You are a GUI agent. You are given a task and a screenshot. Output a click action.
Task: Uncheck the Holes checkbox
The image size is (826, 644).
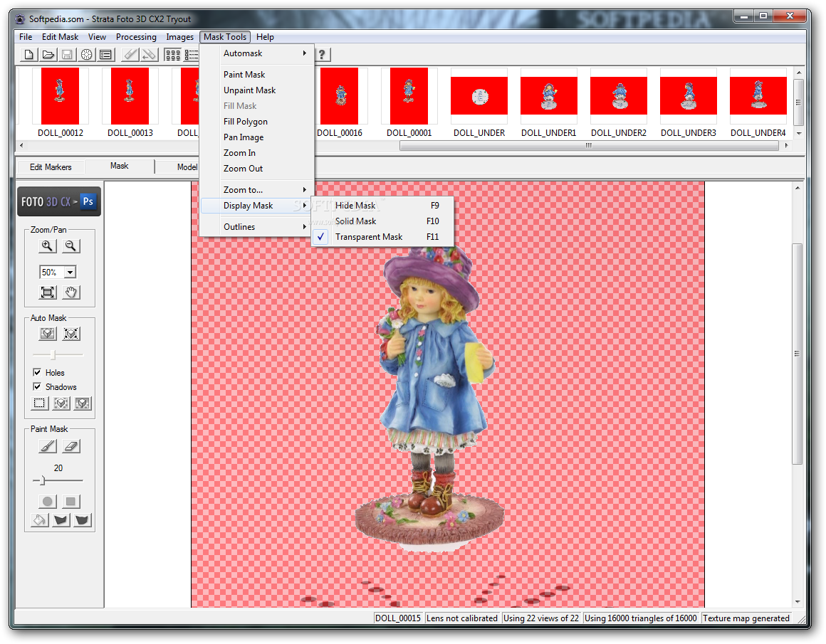(x=37, y=372)
